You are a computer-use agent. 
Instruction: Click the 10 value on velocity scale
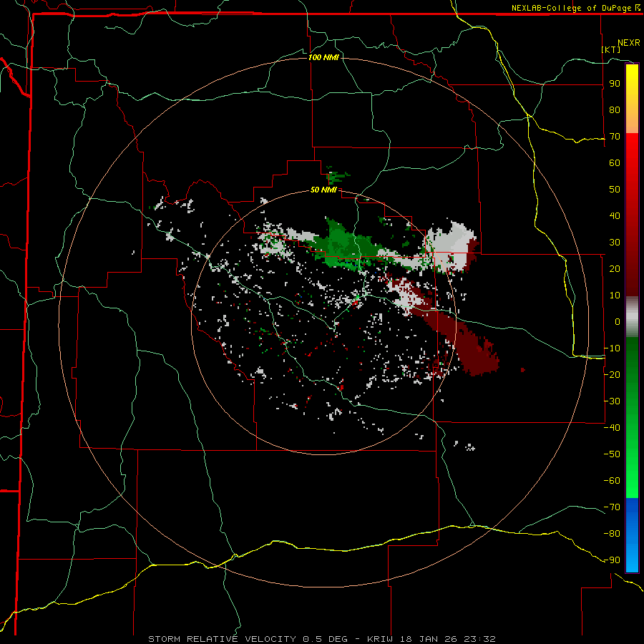[x=615, y=296]
